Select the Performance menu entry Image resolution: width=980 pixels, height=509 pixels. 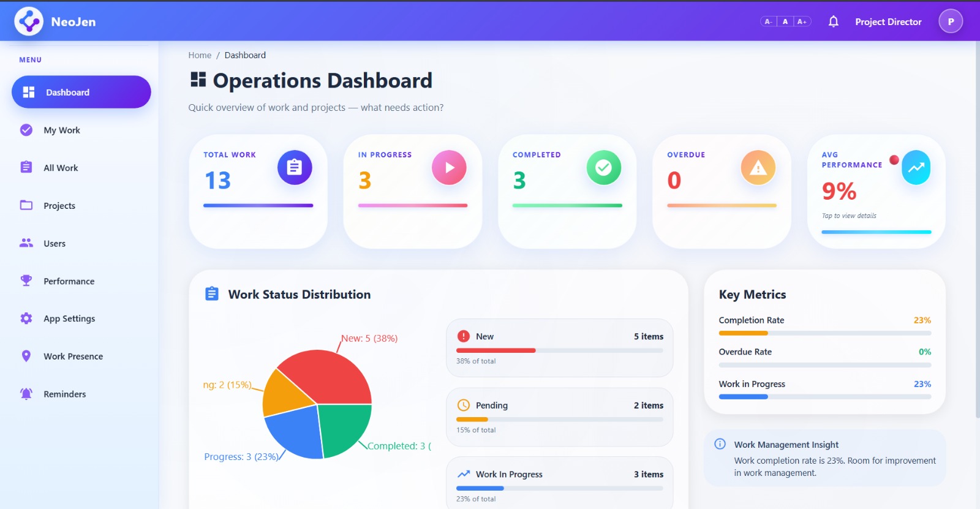81,281
